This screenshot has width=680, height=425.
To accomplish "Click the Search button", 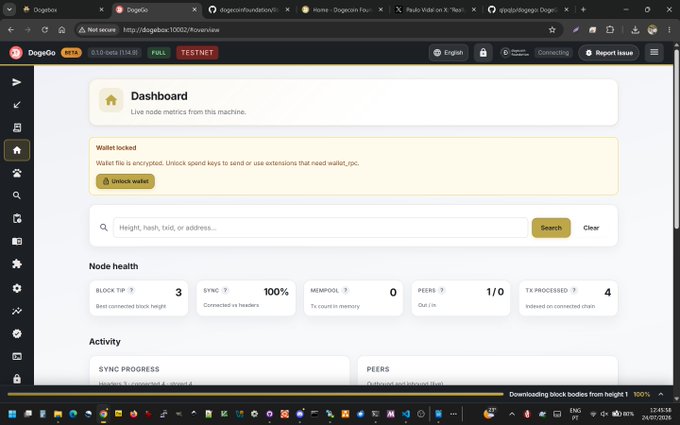I will point(551,228).
